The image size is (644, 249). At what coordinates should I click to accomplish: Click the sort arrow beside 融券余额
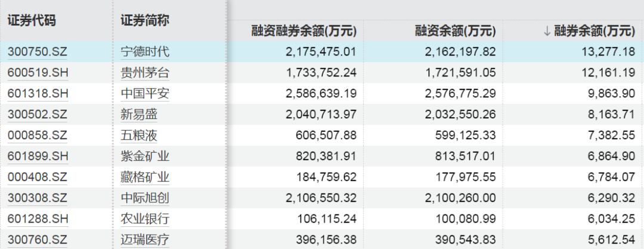pyautogui.click(x=547, y=31)
